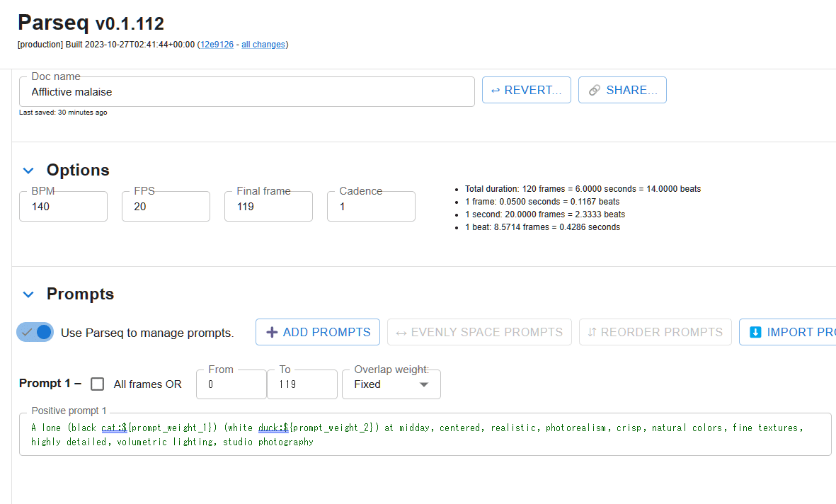Open the all changes link
Image resolution: width=836 pixels, height=504 pixels.
click(263, 45)
